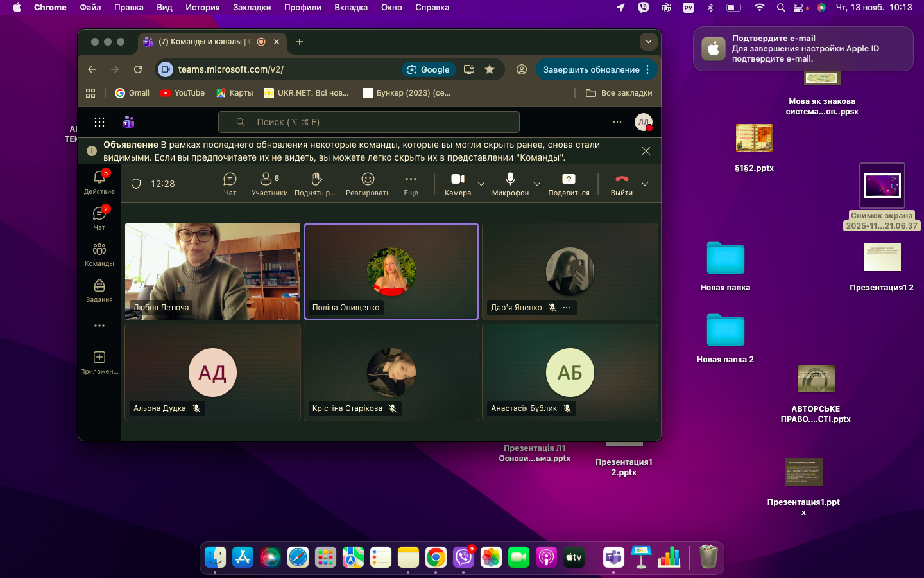
Task: Dismiss the Объявление announcement banner
Action: click(x=646, y=151)
